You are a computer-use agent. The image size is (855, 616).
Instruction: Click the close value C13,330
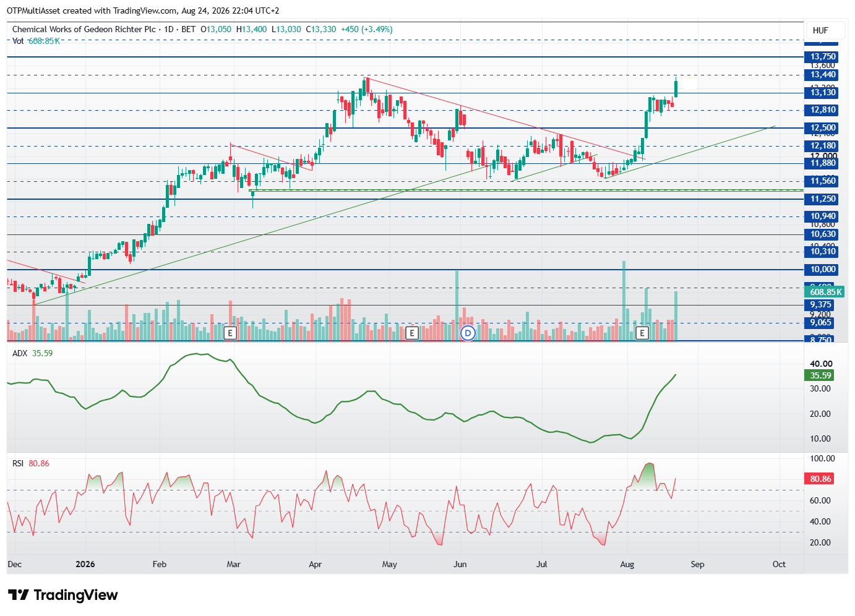coord(321,29)
